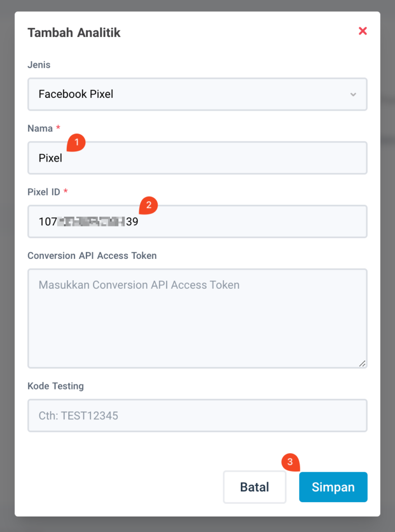Click the textarea resize handle

point(362,364)
